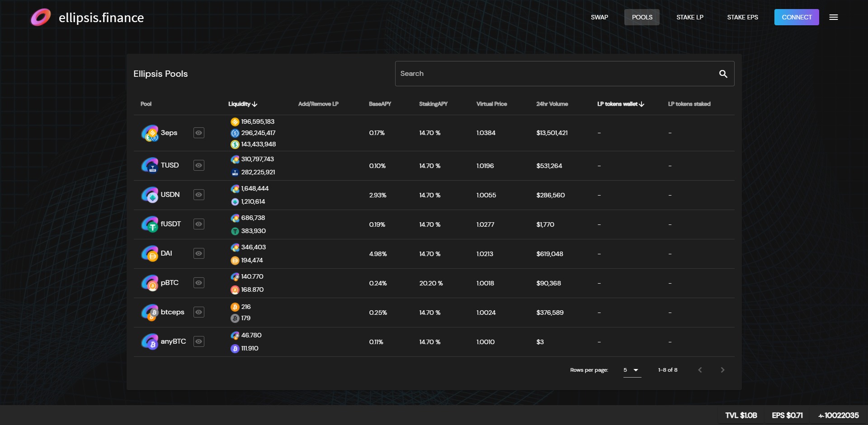Go to next page arrow

[722, 370]
